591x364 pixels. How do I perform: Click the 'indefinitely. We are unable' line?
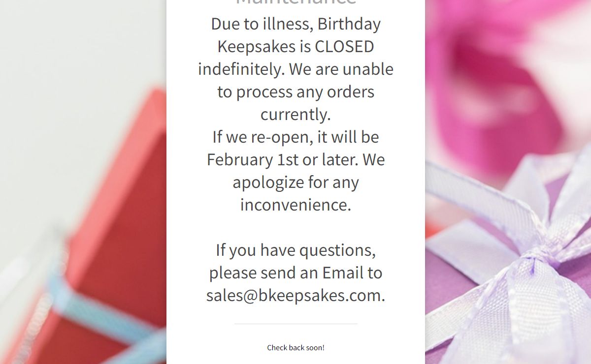[x=295, y=69]
